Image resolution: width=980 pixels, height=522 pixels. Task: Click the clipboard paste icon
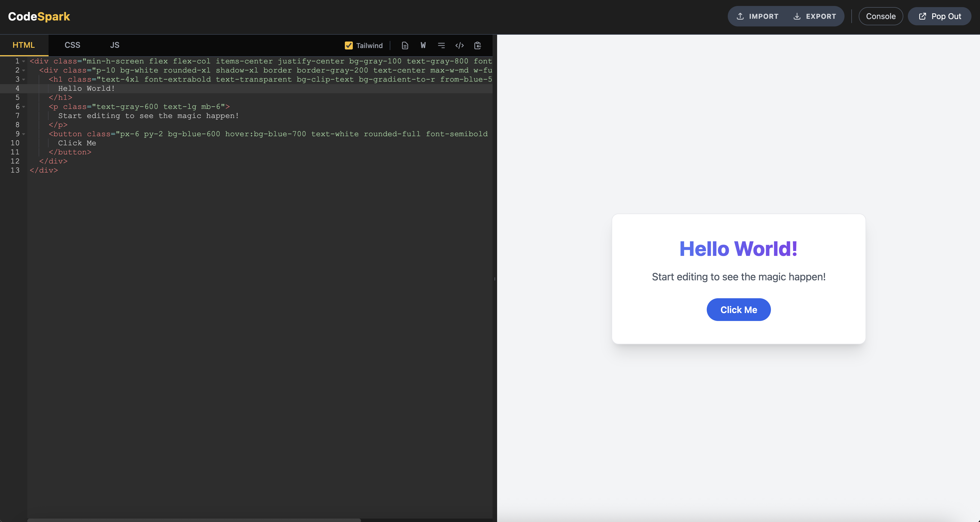478,46
